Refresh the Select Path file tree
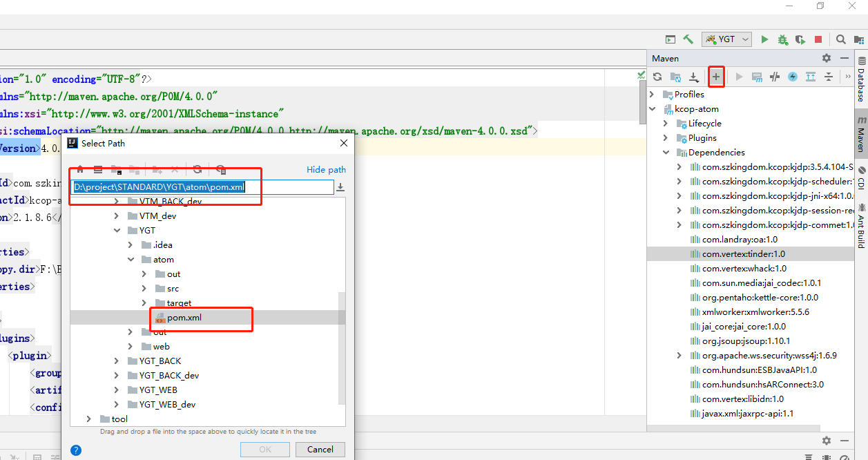This screenshot has height=460, width=868. click(x=197, y=169)
